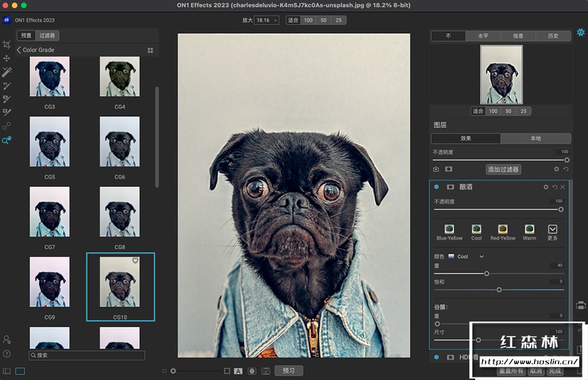Choose the Red-Yellow style preset icon
This screenshot has width=588, height=380.
503,229
